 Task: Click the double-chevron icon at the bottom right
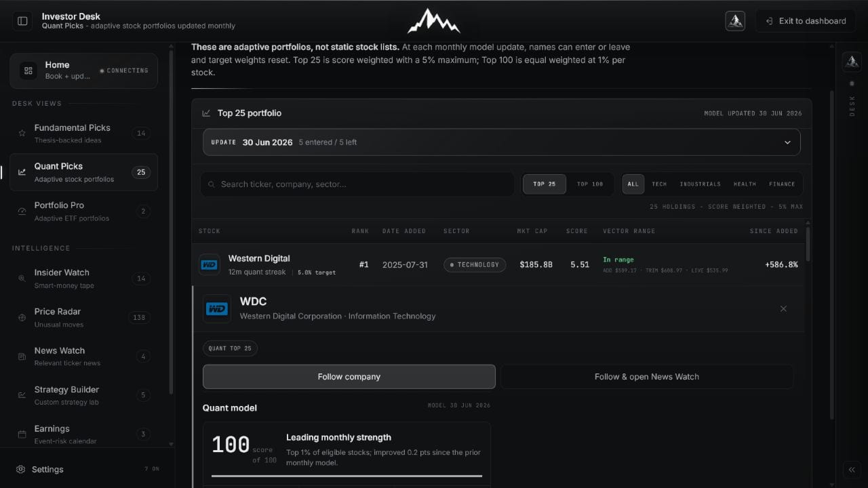point(852,470)
